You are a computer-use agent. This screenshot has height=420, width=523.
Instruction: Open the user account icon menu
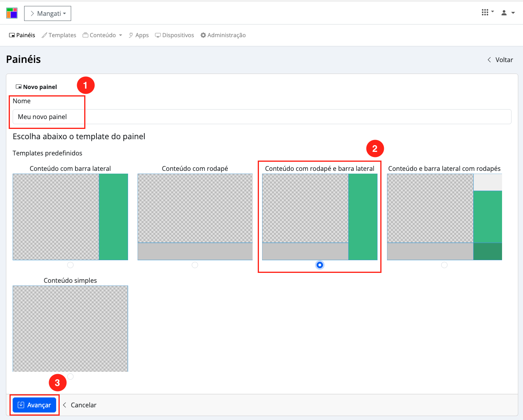(x=504, y=13)
